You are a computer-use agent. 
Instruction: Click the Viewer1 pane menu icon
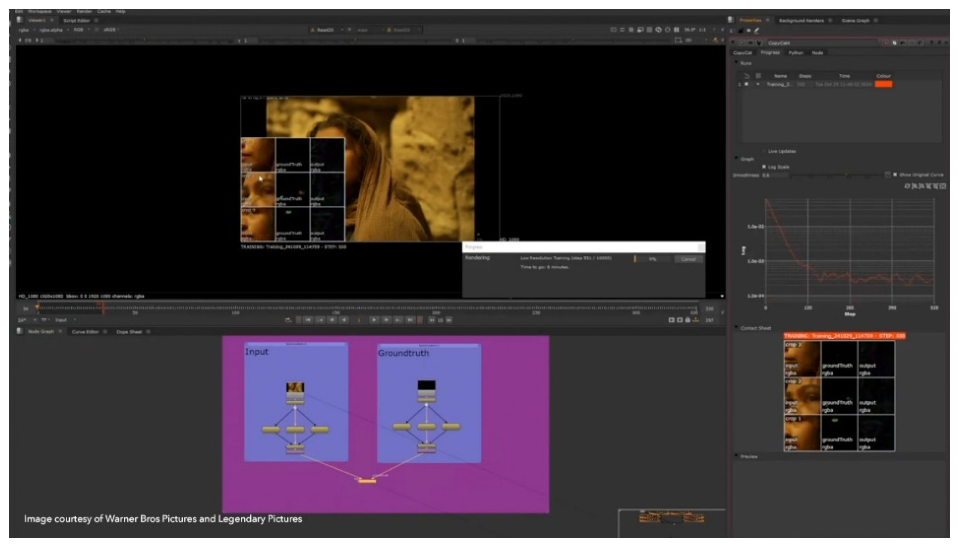[20, 20]
